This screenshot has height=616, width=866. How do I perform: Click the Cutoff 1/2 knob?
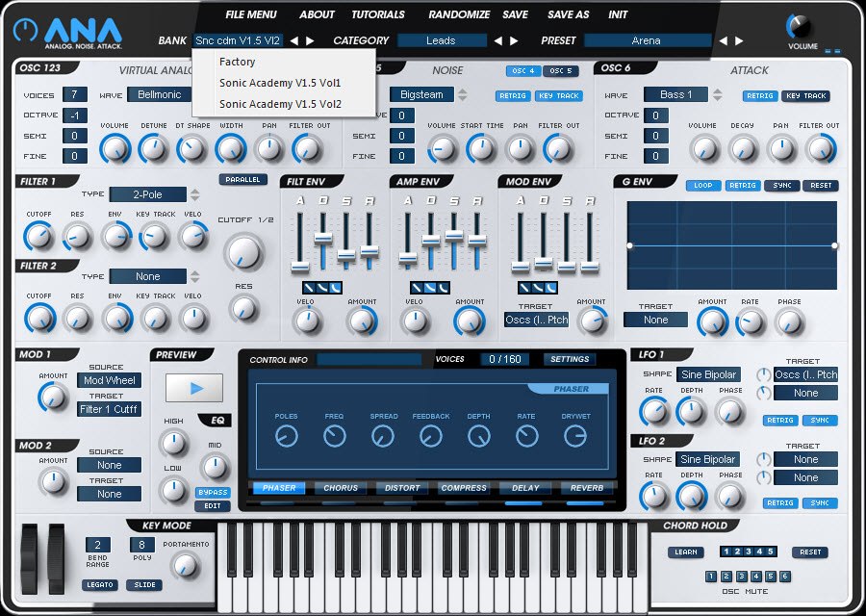243,252
